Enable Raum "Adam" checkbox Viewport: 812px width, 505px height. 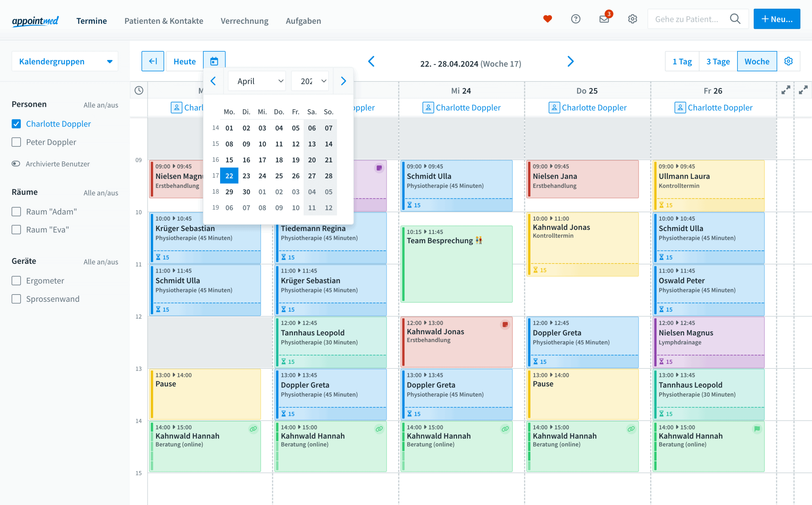tap(16, 212)
